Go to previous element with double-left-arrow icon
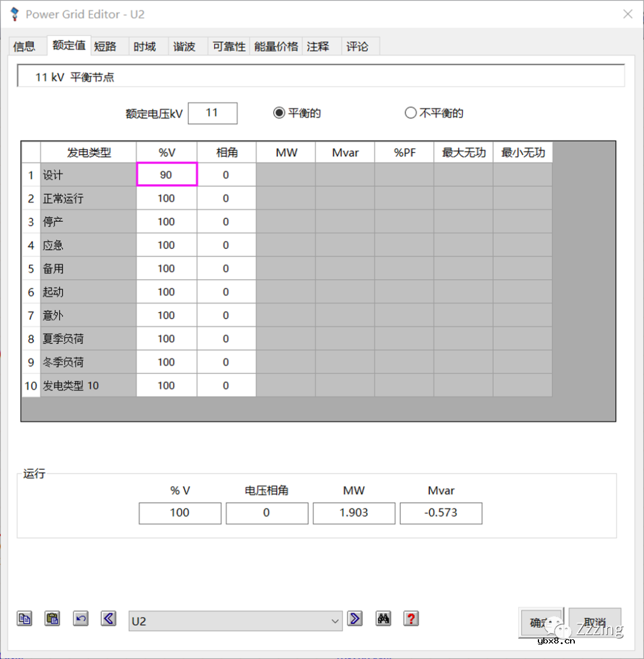Screen dimensions: 644x659 (109, 618)
